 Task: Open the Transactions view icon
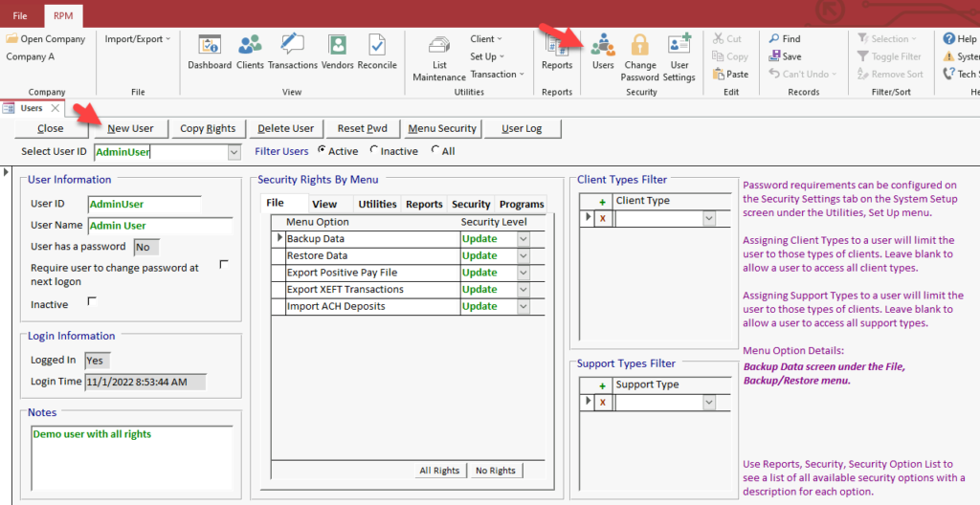tap(293, 45)
